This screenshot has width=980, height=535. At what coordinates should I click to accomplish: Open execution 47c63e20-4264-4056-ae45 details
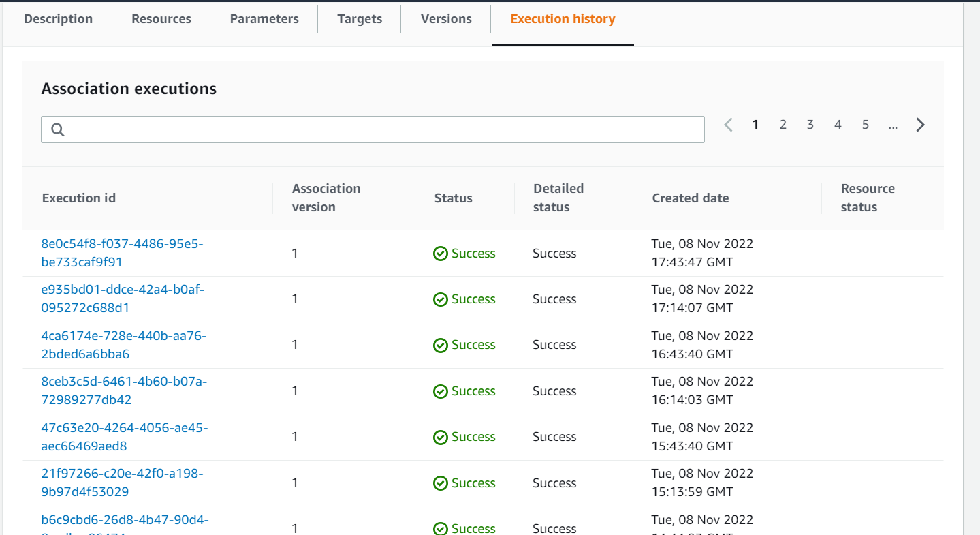124,436
